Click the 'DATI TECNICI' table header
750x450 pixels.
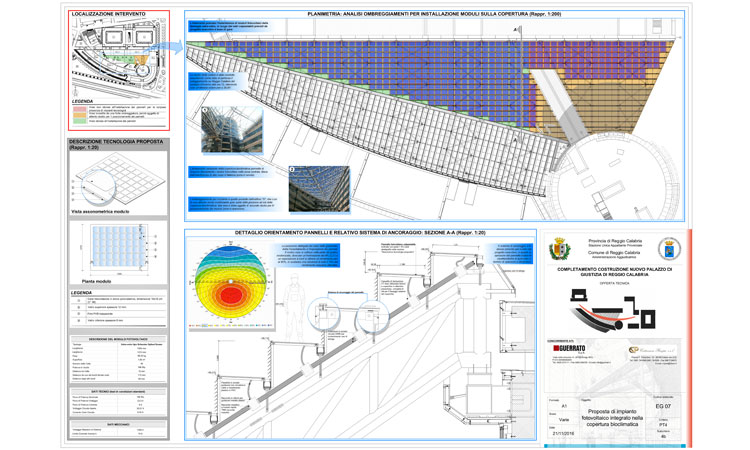click(119, 392)
